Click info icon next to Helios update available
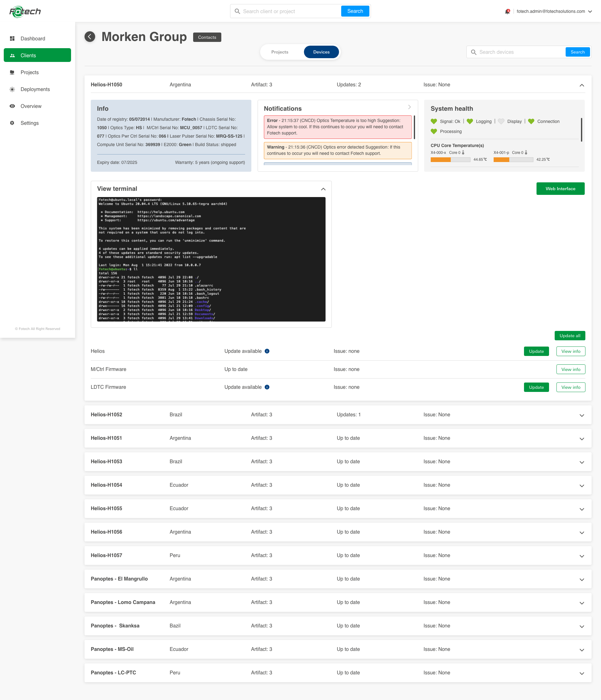601x700 pixels. (x=267, y=351)
